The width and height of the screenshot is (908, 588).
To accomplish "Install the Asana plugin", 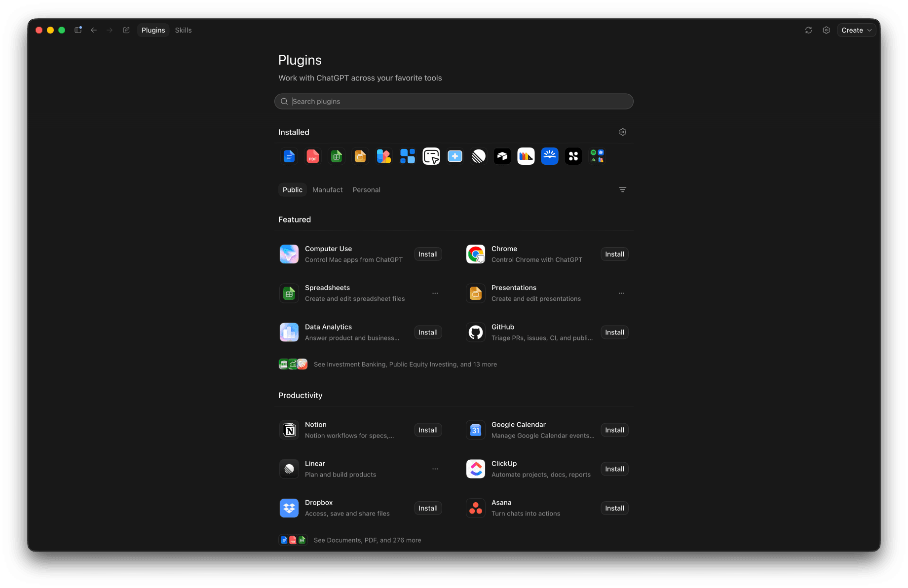I will [x=615, y=508].
